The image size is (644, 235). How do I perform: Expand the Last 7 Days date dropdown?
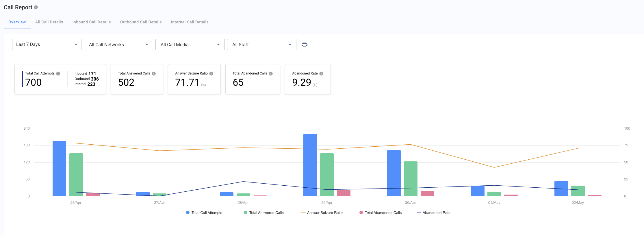[x=47, y=44]
